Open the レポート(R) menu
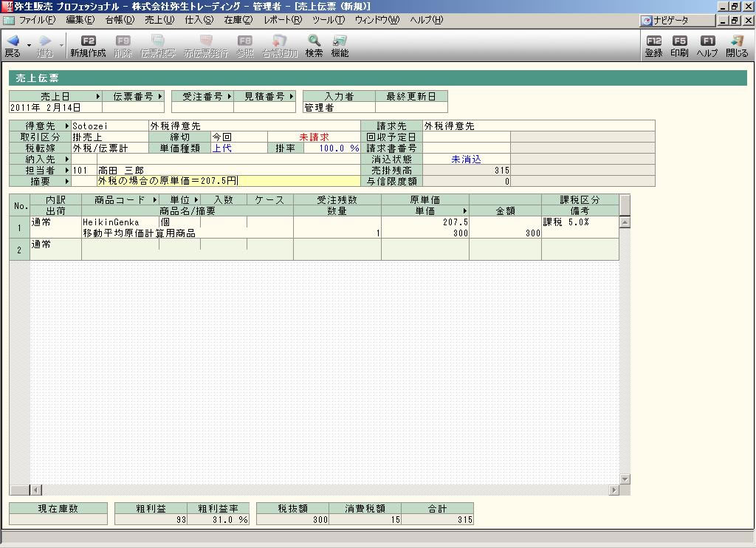 (283, 20)
